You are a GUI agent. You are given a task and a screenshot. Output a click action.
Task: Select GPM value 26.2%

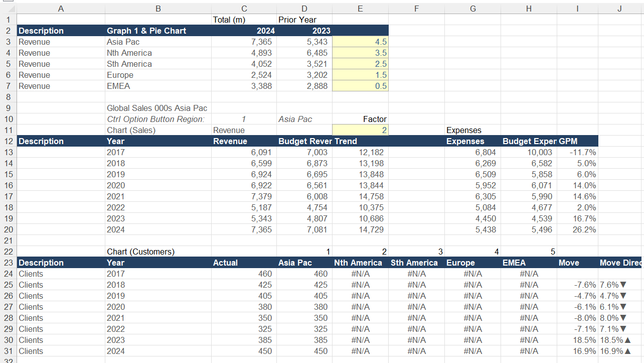point(577,229)
